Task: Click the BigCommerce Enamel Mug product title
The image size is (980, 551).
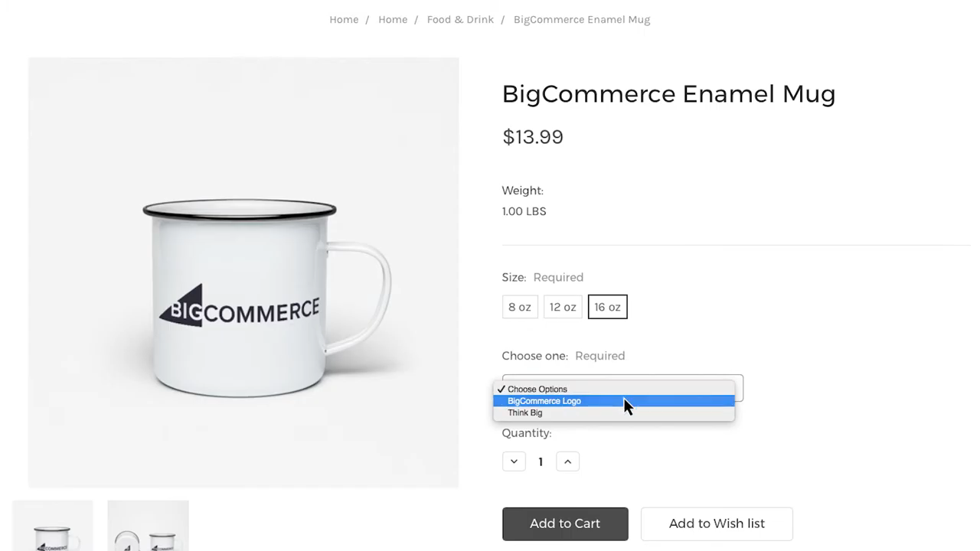Action: pyautogui.click(x=668, y=93)
